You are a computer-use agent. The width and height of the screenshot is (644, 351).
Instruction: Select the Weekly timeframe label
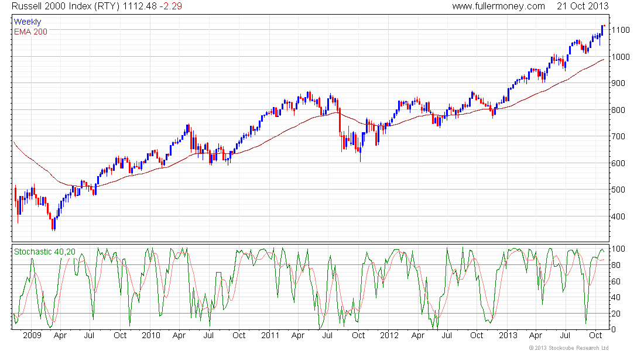tap(28, 22)
